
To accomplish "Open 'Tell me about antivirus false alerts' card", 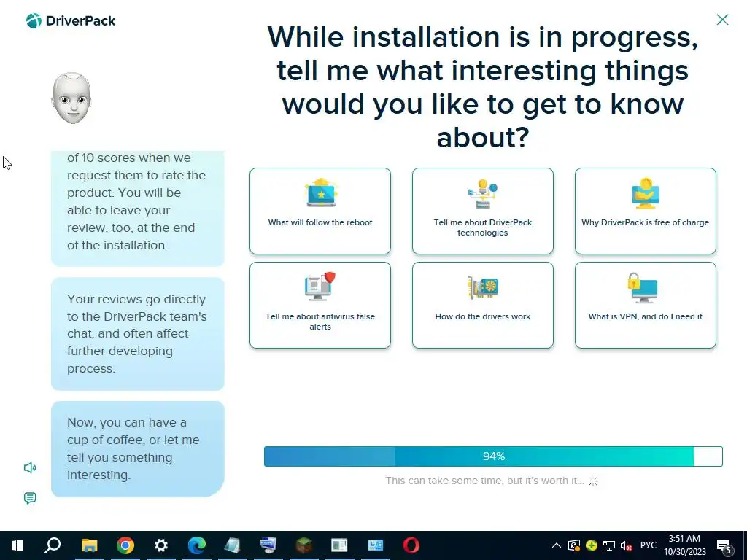I will click(320, 306).
